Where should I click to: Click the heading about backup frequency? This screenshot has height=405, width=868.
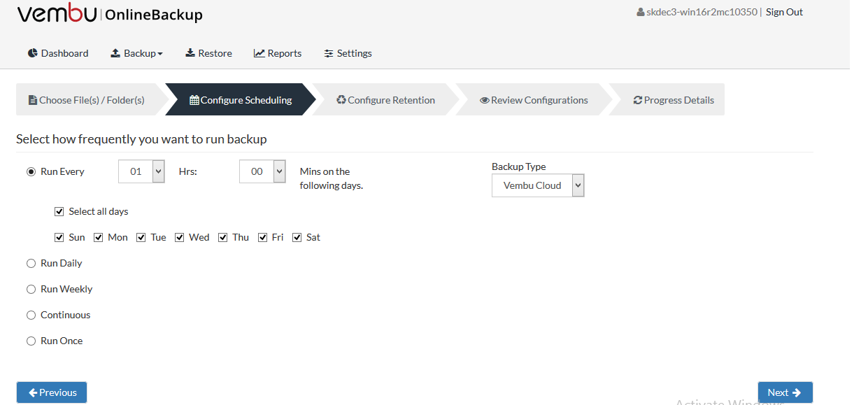[x=141, y=139]
